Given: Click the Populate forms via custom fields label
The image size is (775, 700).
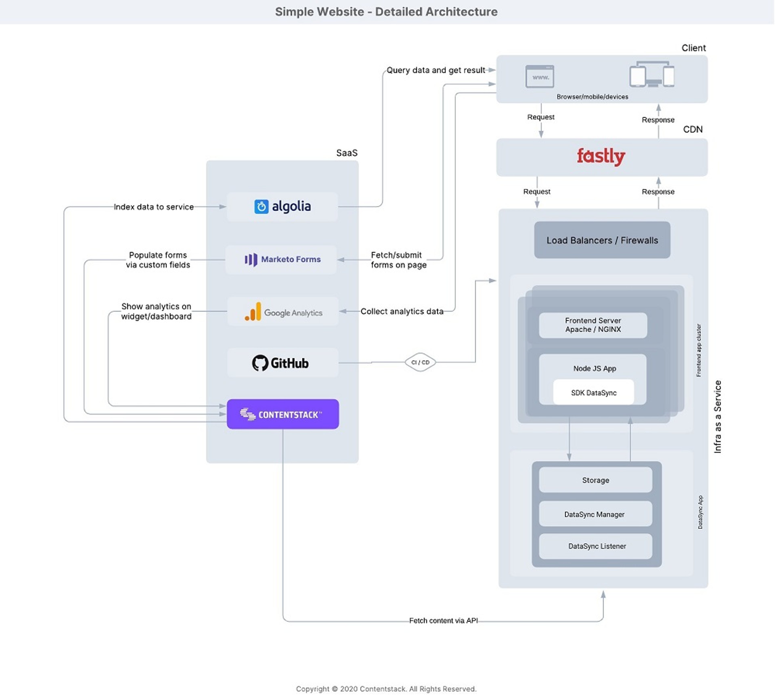Looking at the screenshot, I should [x=158, y=260].
